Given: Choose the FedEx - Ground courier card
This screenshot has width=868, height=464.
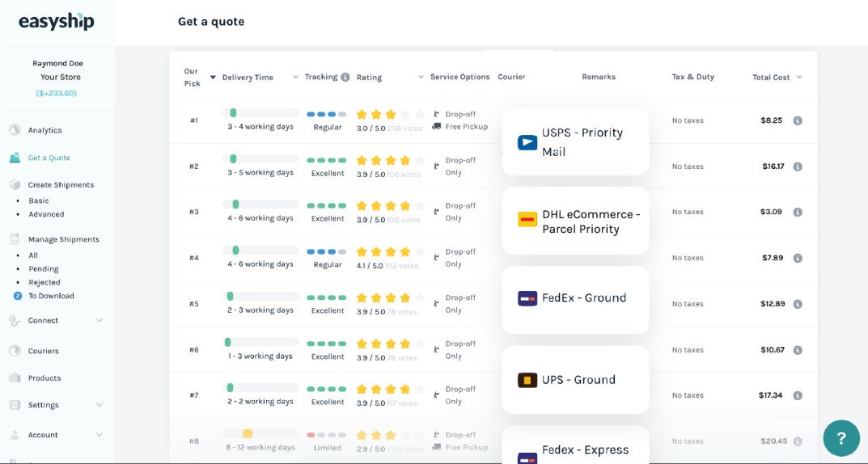Looking at the screenshot, I should tap(575, 300).
